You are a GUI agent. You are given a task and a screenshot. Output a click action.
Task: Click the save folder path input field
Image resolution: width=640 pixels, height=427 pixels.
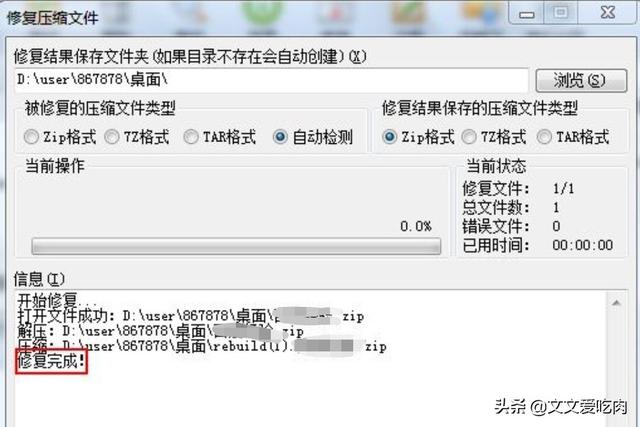click(x=271, y=80)
